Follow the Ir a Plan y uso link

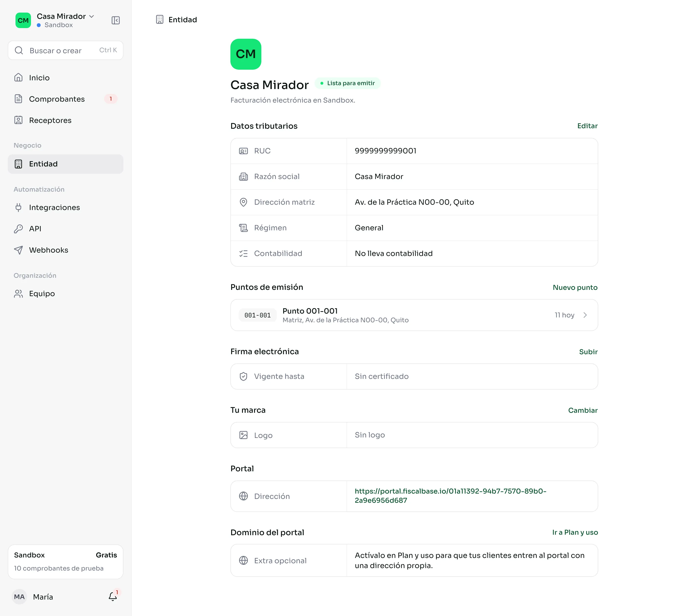(x=575, y=532)
